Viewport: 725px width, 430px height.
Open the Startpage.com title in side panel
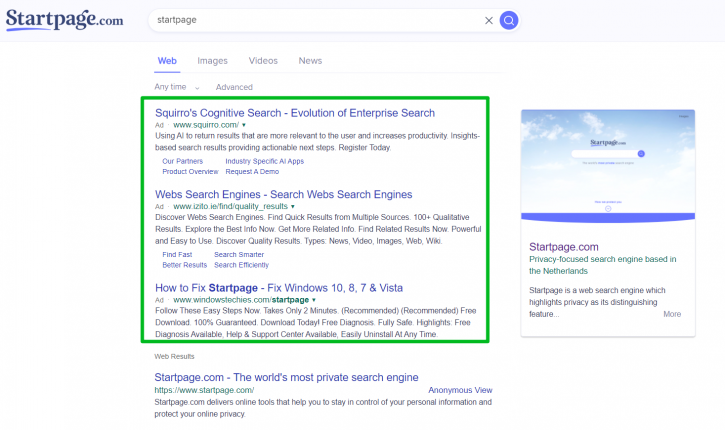click(564, 247)
